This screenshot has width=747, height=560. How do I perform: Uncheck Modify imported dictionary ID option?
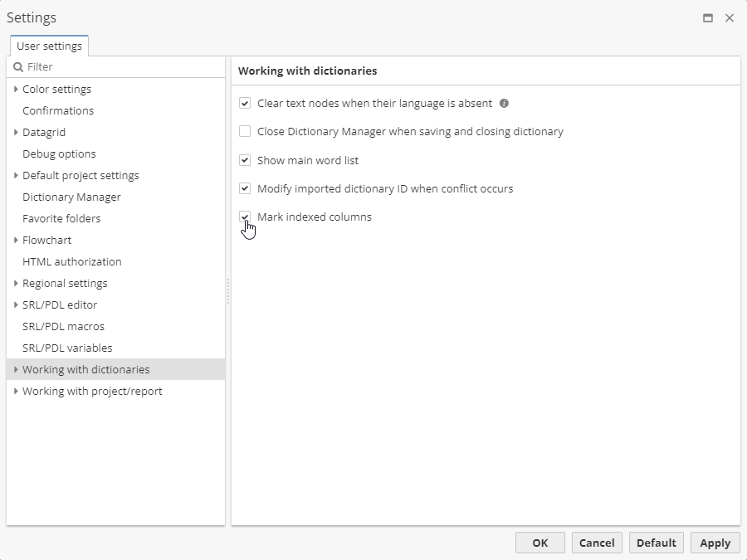pos(245,188)
